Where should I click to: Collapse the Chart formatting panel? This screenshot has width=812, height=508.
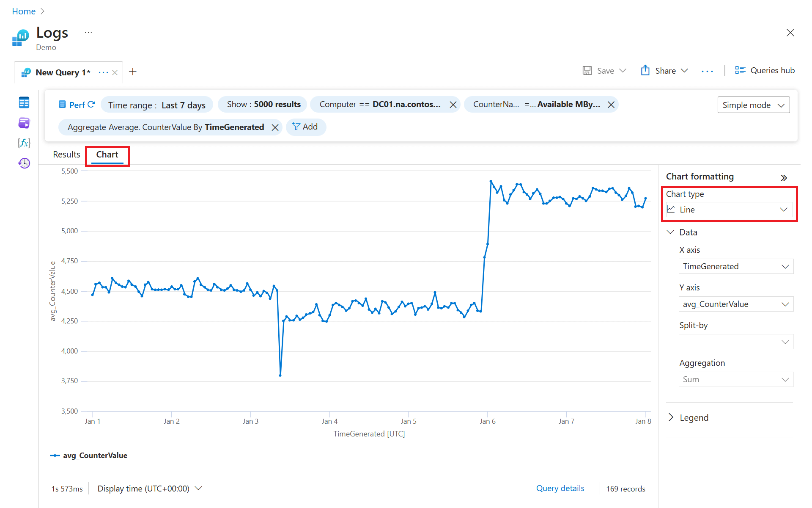(x=784, y=178)
